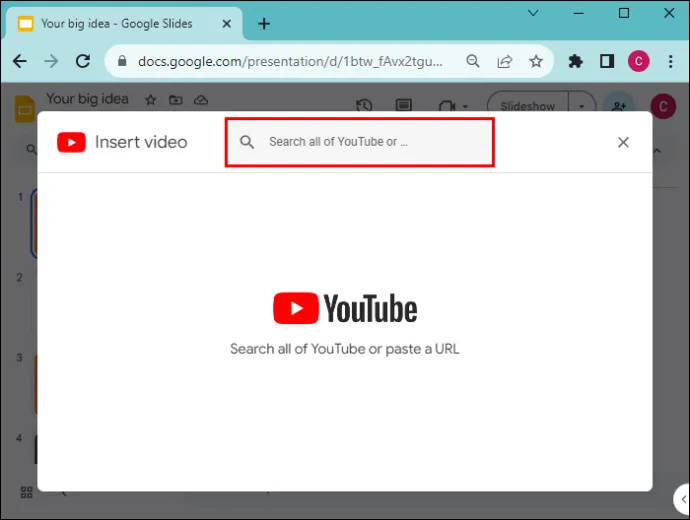Click the grid view icon at bottom left
690x520 pixels.
tap(26, 492)
